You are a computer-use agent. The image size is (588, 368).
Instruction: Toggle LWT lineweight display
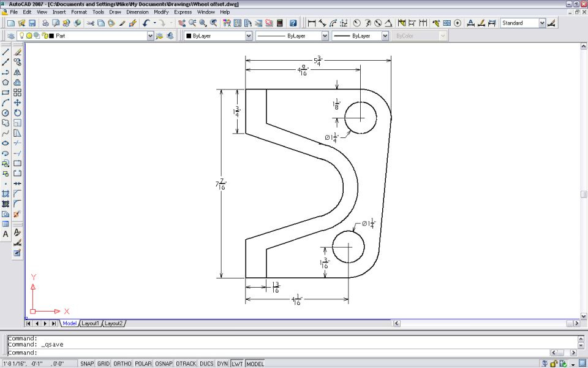(237, 364)
